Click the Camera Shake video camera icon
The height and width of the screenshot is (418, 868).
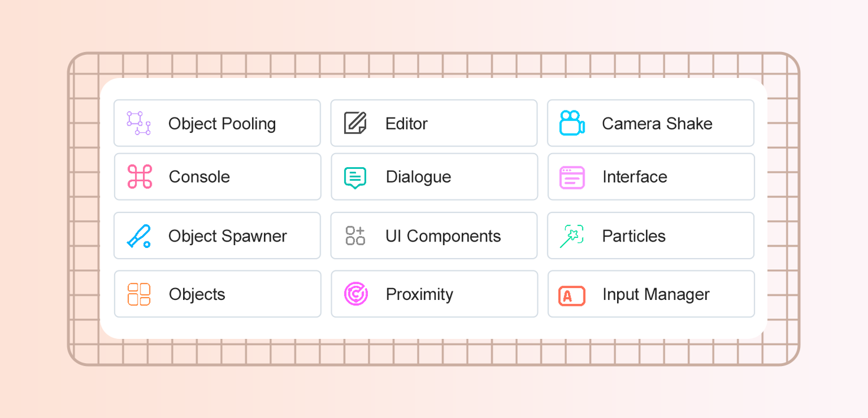click(x=572, y=123)
